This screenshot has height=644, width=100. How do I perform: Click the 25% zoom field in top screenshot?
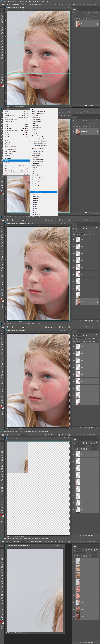tap(7, 106)
